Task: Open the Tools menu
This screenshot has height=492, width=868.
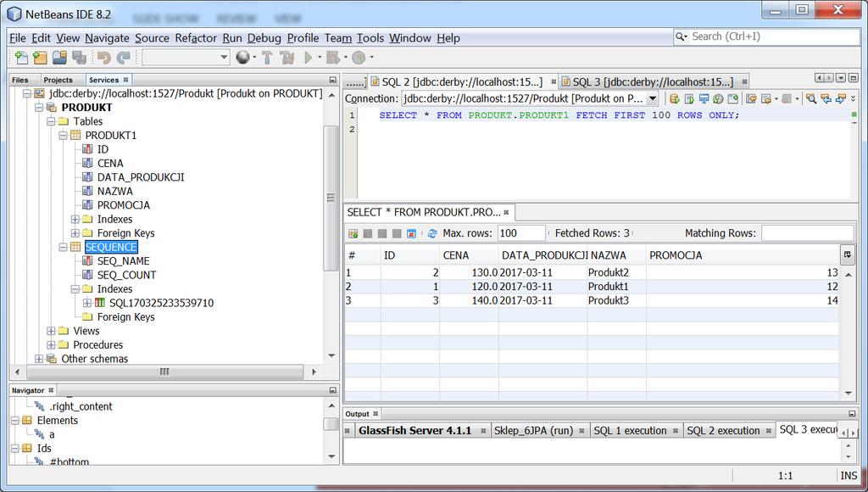Action: [370, 38]
